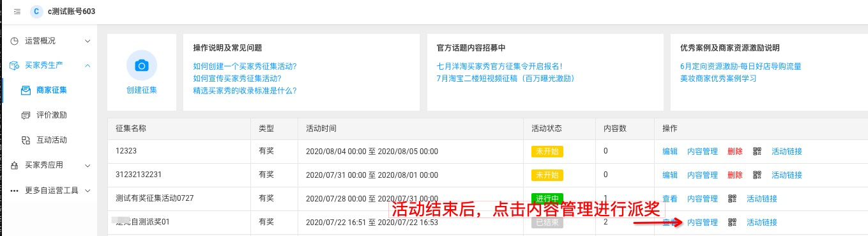
Task: Open link 6月定向资源激励-每日好店导购流量
Action: (741, 66)
